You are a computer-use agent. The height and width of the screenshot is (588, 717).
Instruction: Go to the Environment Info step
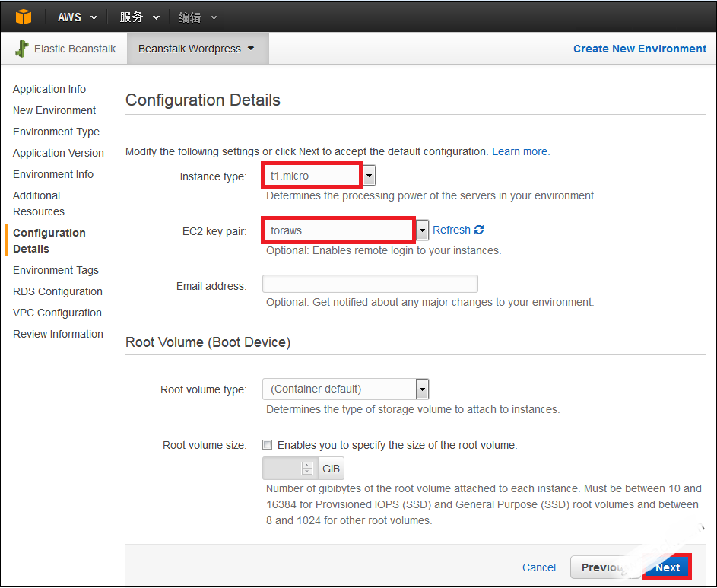pos(53,174)
